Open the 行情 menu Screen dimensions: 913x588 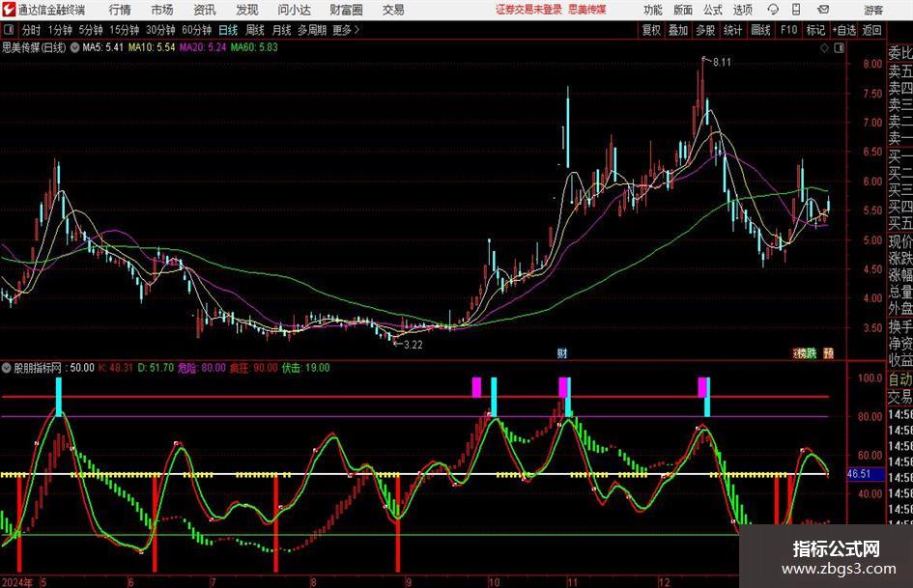pyautogui.click(x=120, y=10)
